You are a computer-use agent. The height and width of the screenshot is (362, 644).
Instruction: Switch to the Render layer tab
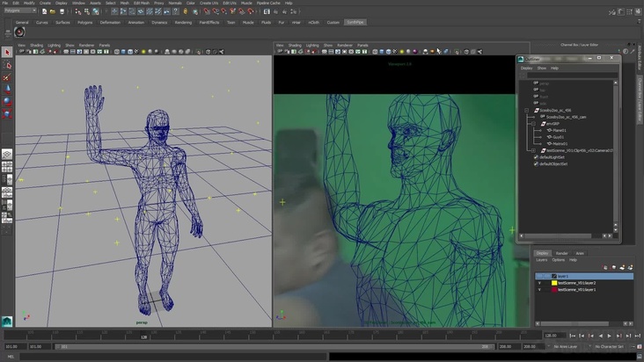tap(561, 253)
